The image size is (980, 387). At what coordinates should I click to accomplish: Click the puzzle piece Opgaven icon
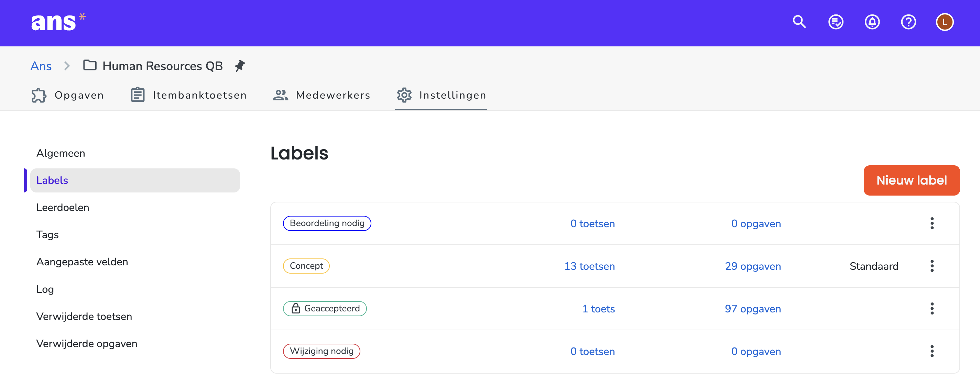pos(39,95)
